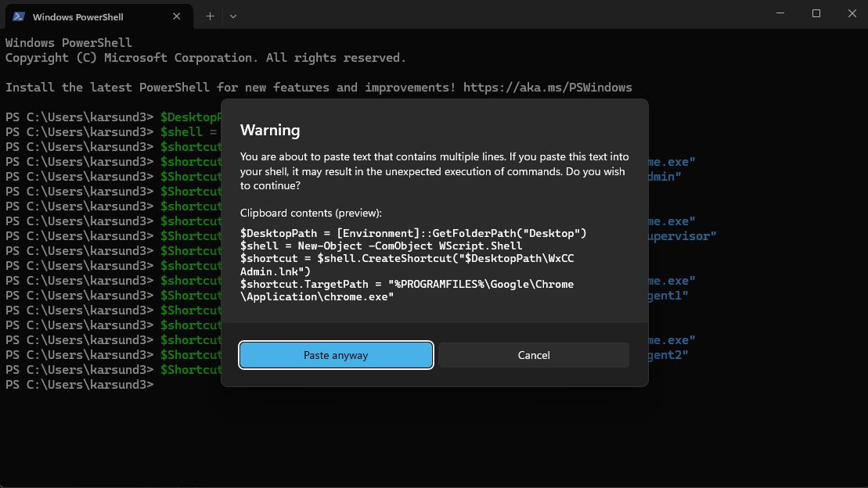Click the 'gent2"' text in terminal
This screenshot has width=868, height=488.
coord(668,354)
